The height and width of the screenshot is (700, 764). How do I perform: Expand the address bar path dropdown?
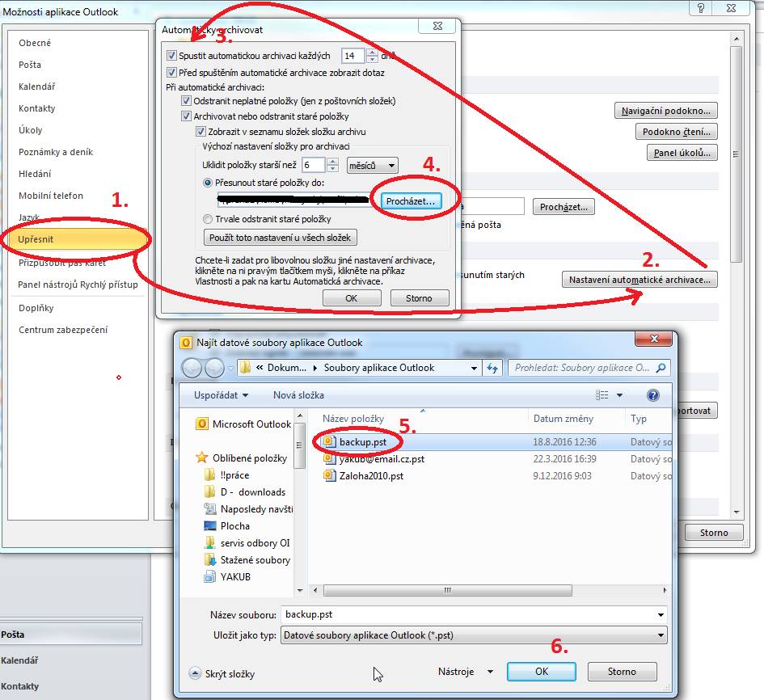[474, 369]
